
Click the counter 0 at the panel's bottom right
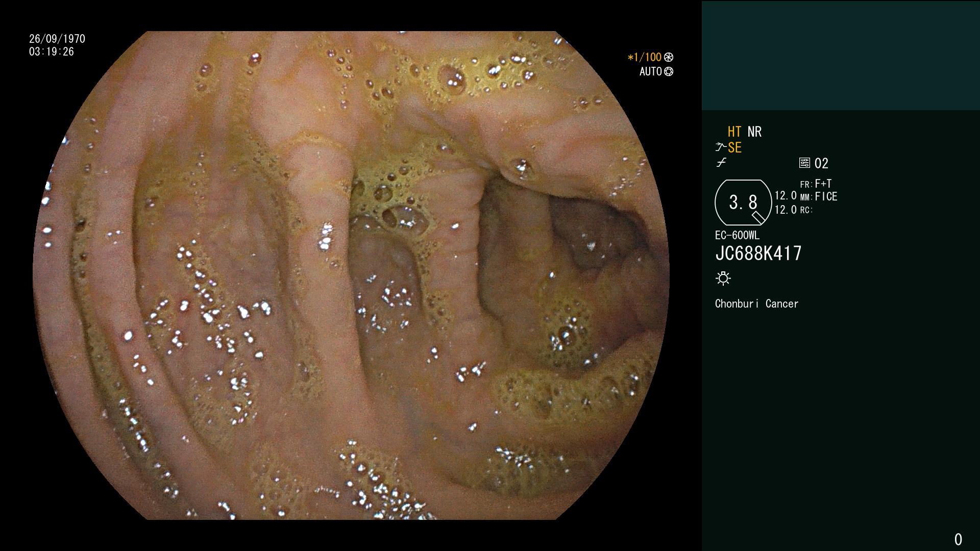tap(958, 539)
